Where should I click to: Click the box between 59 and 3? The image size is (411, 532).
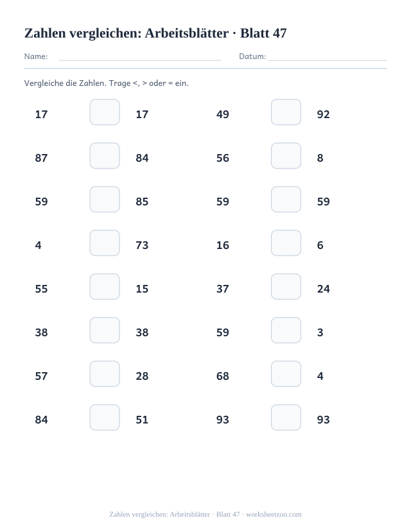[x=286, y=330]
